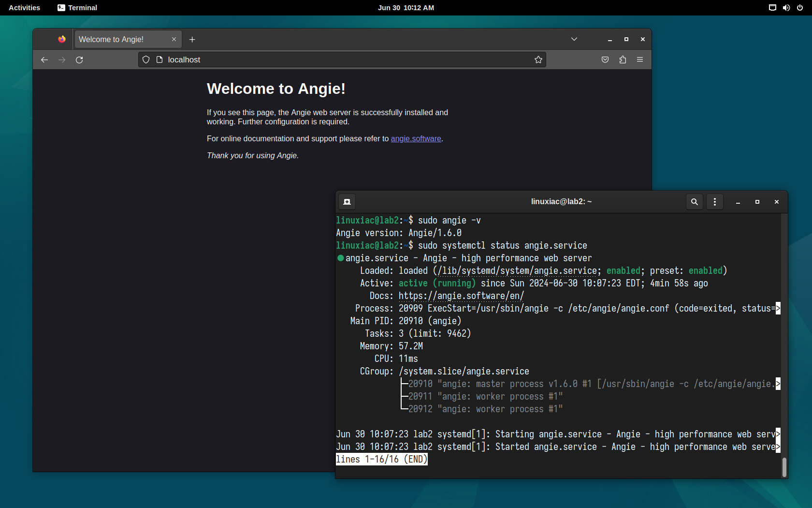Bookmark this page with the star icon
This screenshot has width=812, height=508.
click(538, 60)
